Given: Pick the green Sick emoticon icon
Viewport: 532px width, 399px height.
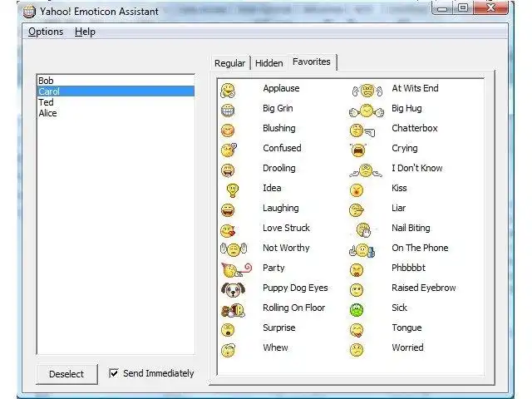Looking at the screenshot, I should 357,309.
